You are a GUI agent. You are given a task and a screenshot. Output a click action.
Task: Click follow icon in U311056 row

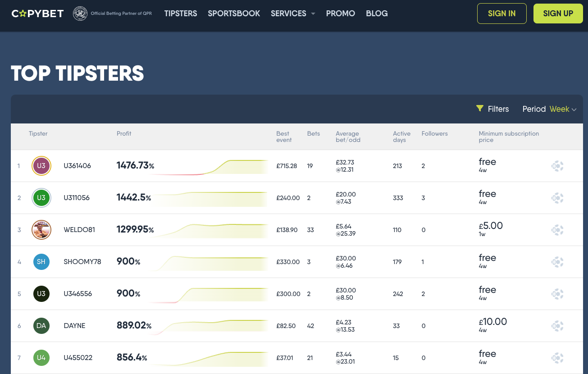(x=557, y=198)
